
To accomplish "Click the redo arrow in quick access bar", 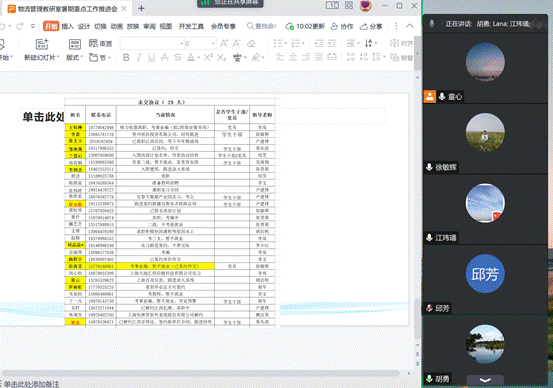I will coord(20,26).
